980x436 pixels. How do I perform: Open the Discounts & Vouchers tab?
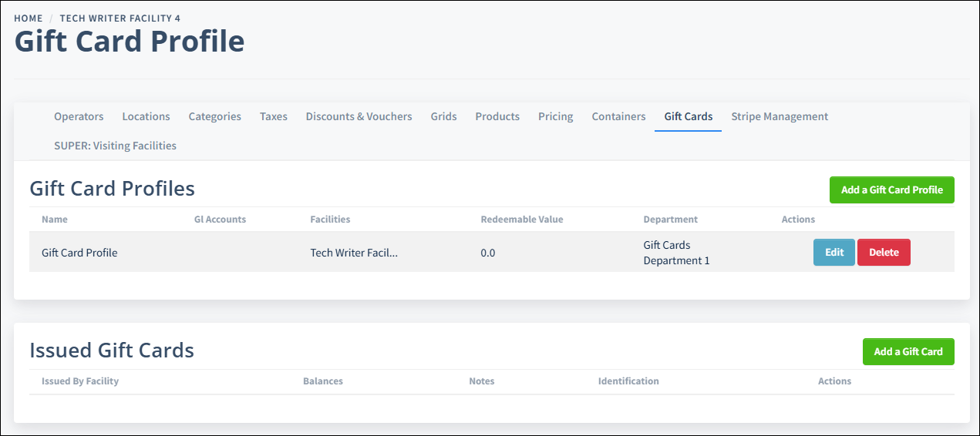(x=359, y=116)
